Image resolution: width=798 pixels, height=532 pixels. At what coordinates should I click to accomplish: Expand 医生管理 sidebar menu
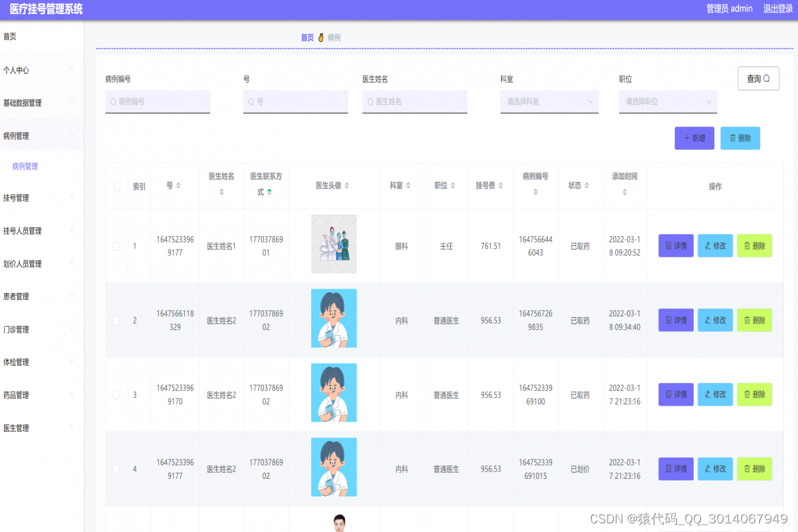(42, 428)
